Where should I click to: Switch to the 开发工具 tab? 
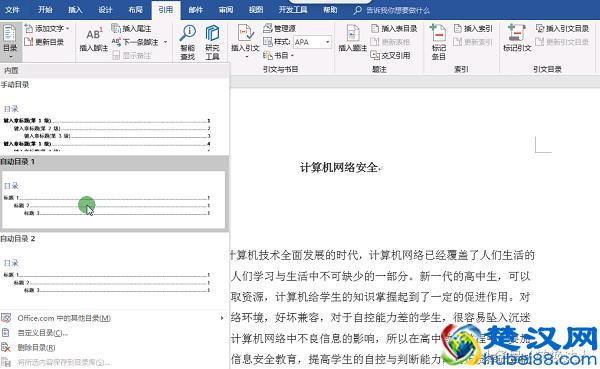click(x=293, y=10)
